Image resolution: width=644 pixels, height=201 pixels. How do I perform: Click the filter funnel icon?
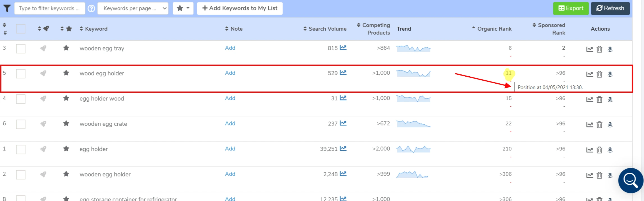[x=7, y=8]
